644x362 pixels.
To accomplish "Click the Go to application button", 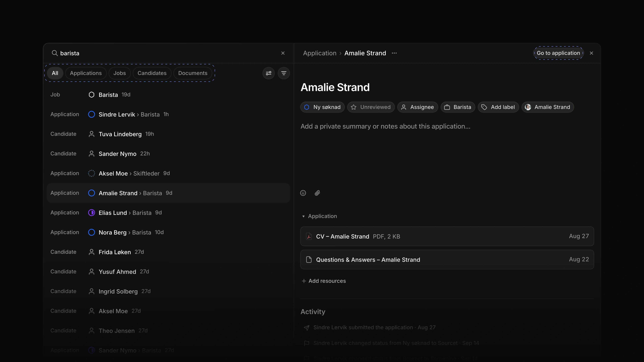I will [x=558, y=53].
